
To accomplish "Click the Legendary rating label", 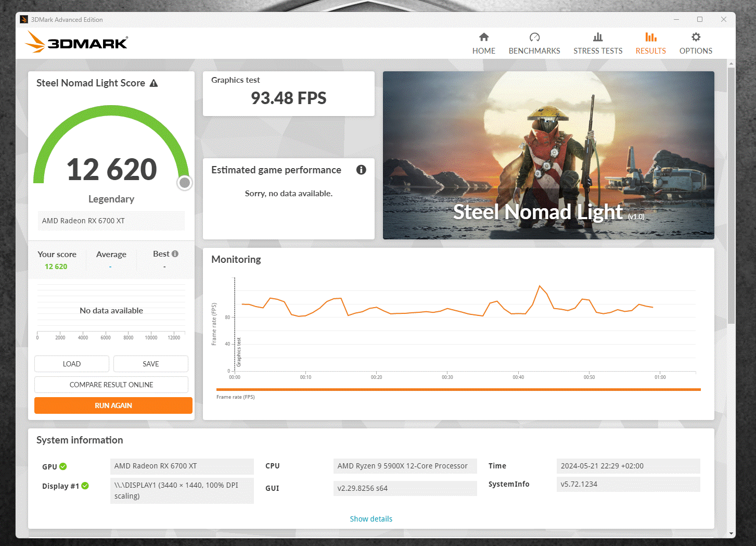I will (x=111, y=199).
